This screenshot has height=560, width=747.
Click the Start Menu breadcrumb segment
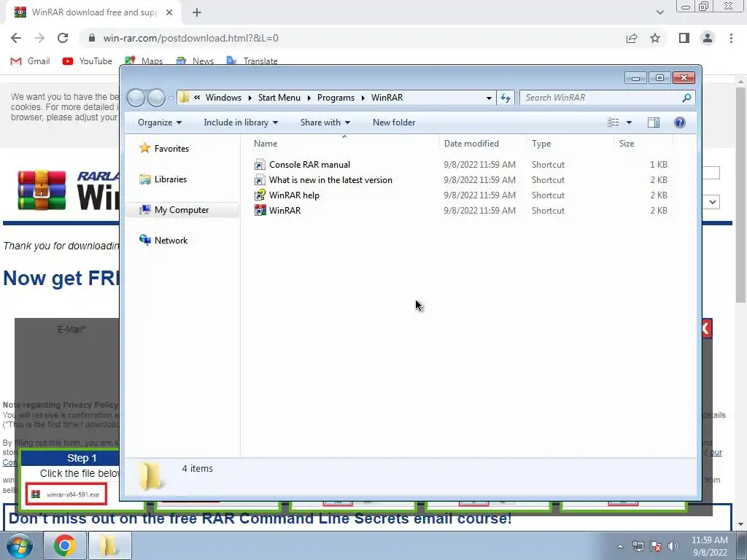[279, 98]
